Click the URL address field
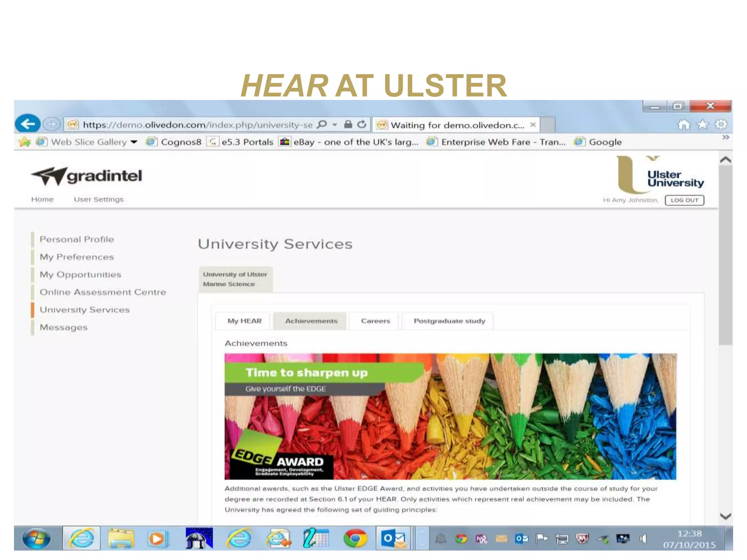The height and width of the screenshot is (560, 747). point(198,125)
